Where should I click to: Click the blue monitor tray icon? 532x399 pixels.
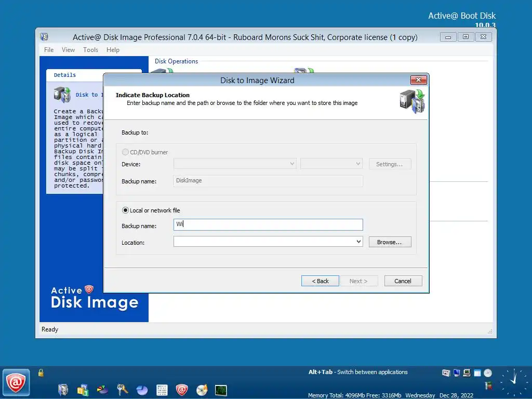[457, 373]
